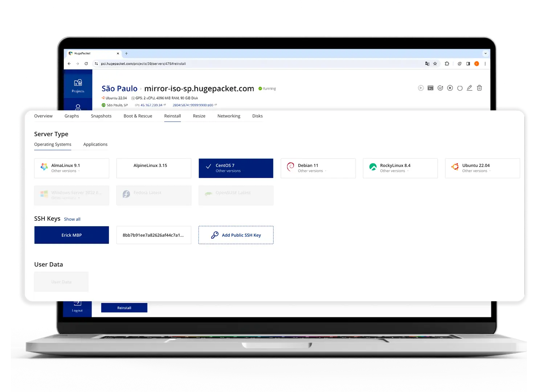The width and height of the screenshot is (548, 392).
Task: Open the browser three-dot menu
Action: click(485, 64)
